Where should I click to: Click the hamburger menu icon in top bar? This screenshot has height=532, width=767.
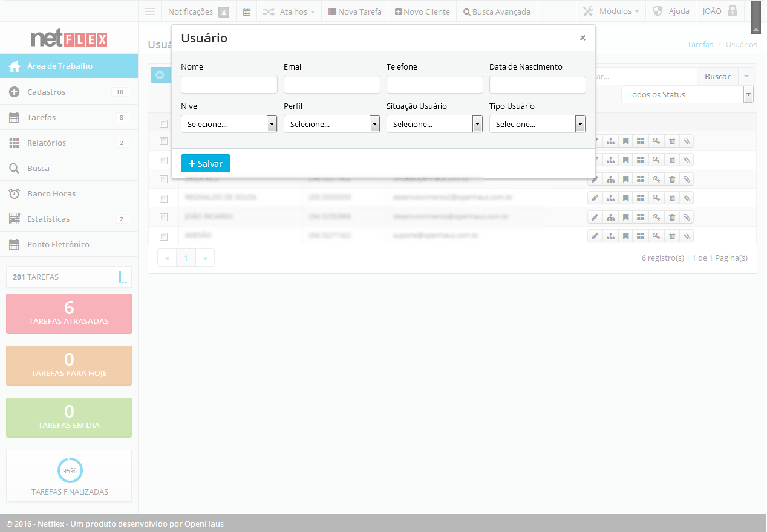click(x=150, y=11)
